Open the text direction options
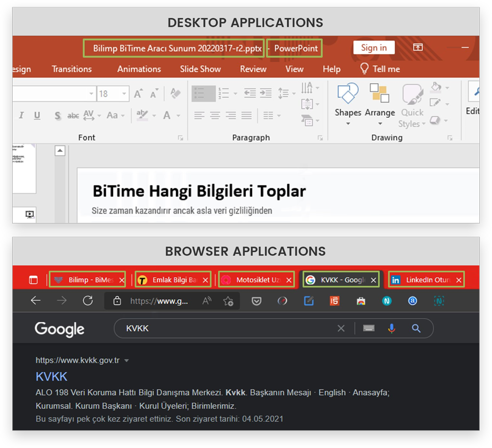The image size is (492, 448). [310, 87]
